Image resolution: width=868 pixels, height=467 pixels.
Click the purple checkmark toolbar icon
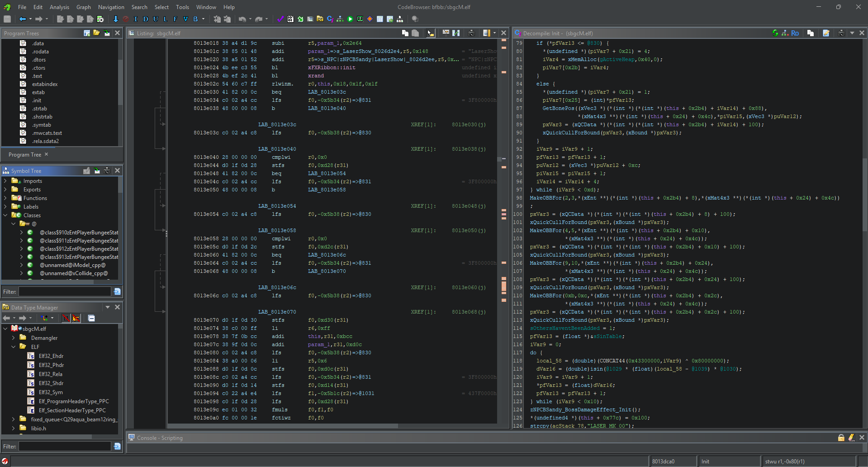280,19
